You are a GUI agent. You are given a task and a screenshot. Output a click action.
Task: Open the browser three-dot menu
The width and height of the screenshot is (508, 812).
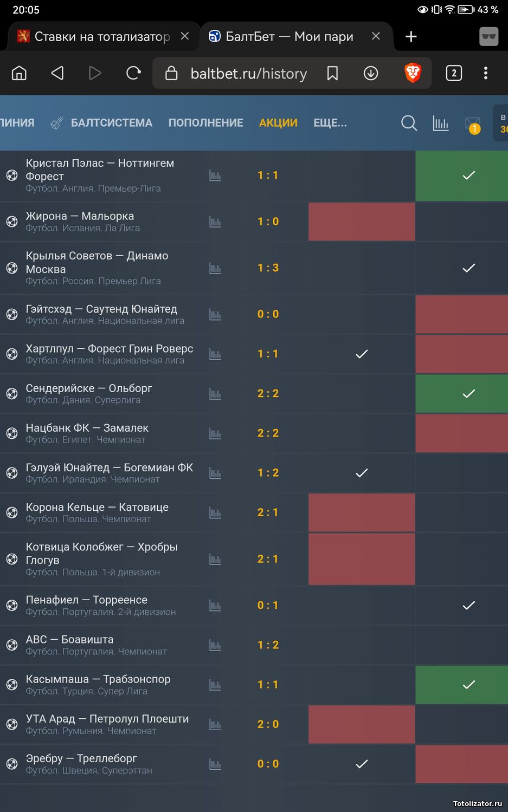(486, 73)
